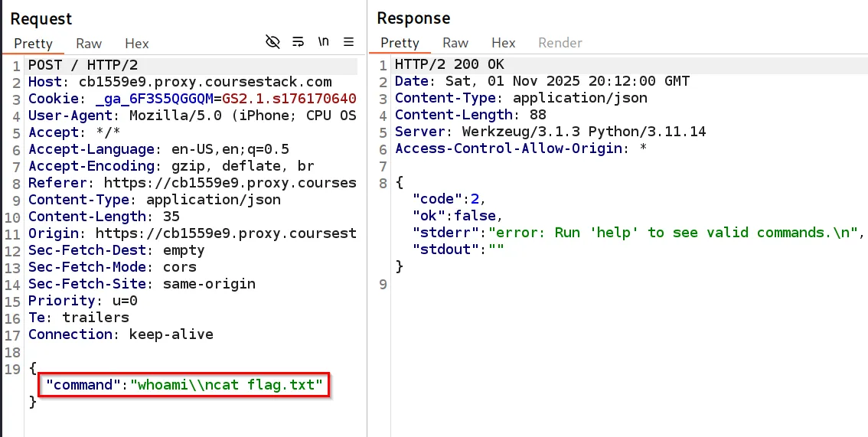Image resolution: width=868 pixels, height=437 pixels.
Task: Switch to the Request Raw tab
Action: click(x=89, y=44)
